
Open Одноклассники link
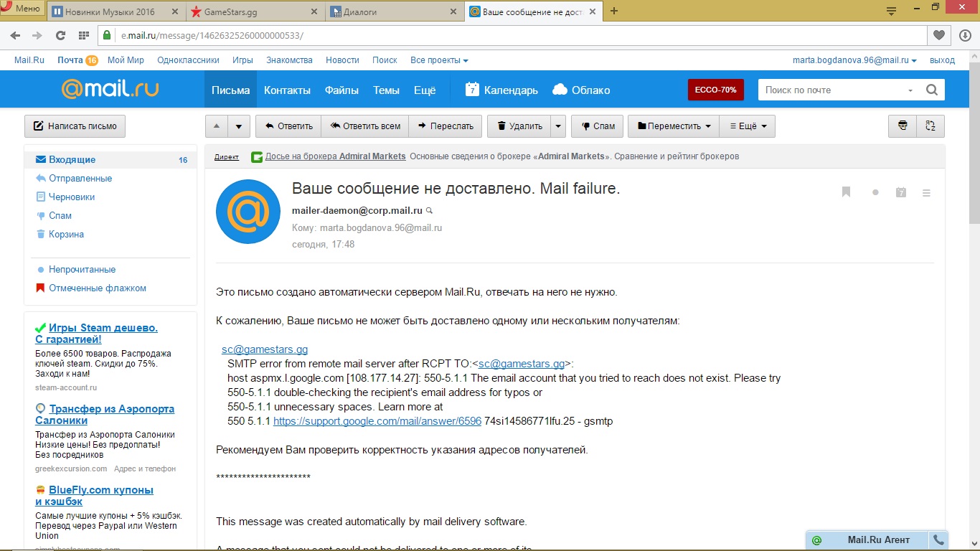click(188, 60)
